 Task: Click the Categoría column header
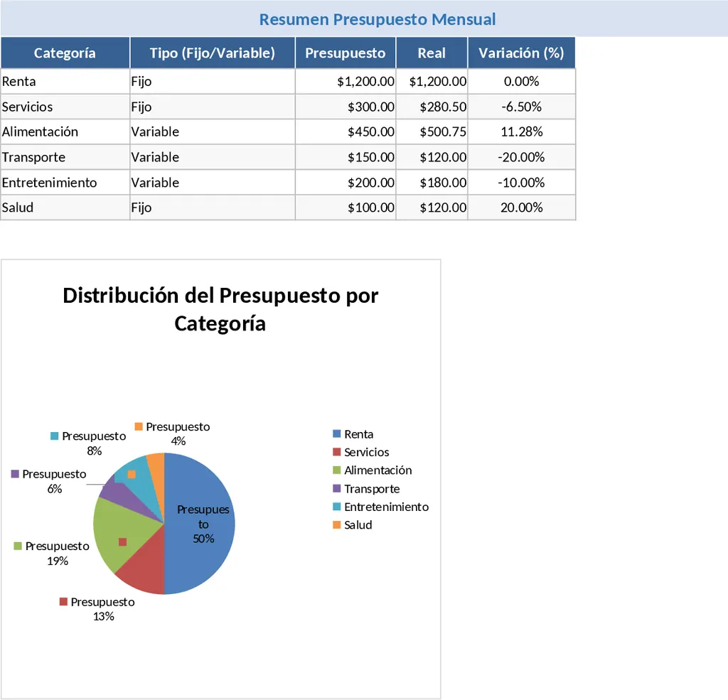(65, 53)
